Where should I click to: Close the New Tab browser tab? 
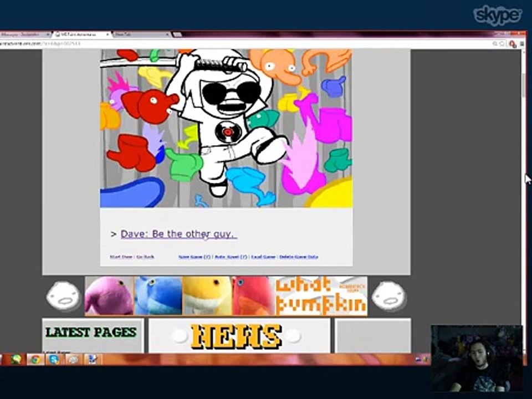click(167, 34)
